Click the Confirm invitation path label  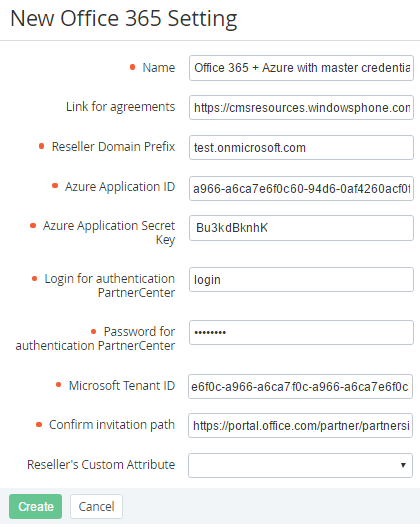point(112,425)
